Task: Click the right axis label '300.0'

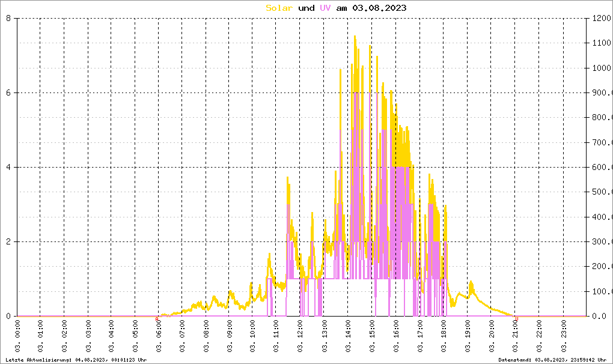Action: [602, 241]
